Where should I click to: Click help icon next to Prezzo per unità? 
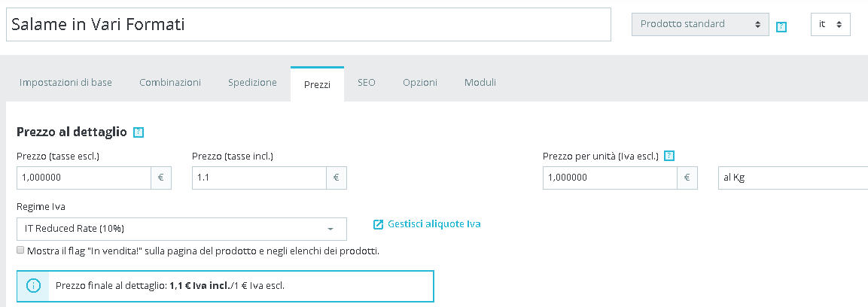pyautogui.click(x=669, y=157)
